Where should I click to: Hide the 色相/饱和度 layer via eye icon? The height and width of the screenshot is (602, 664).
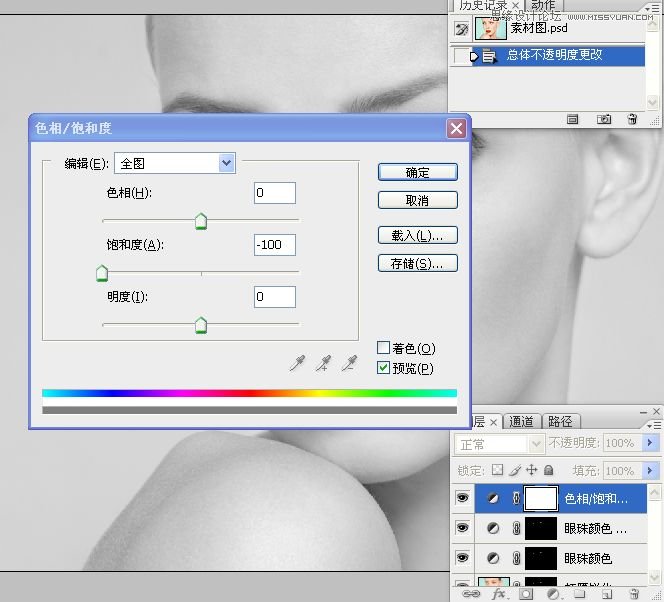[x=462, y=497]
